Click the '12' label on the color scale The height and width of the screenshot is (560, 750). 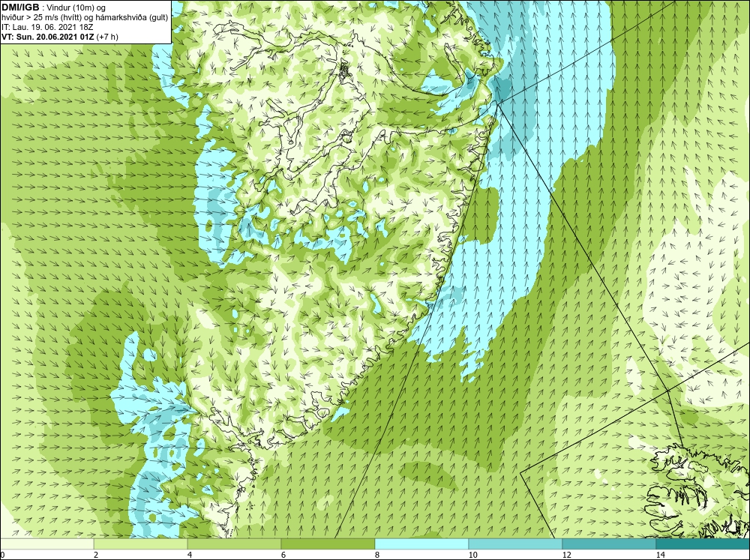click(566, 555)
